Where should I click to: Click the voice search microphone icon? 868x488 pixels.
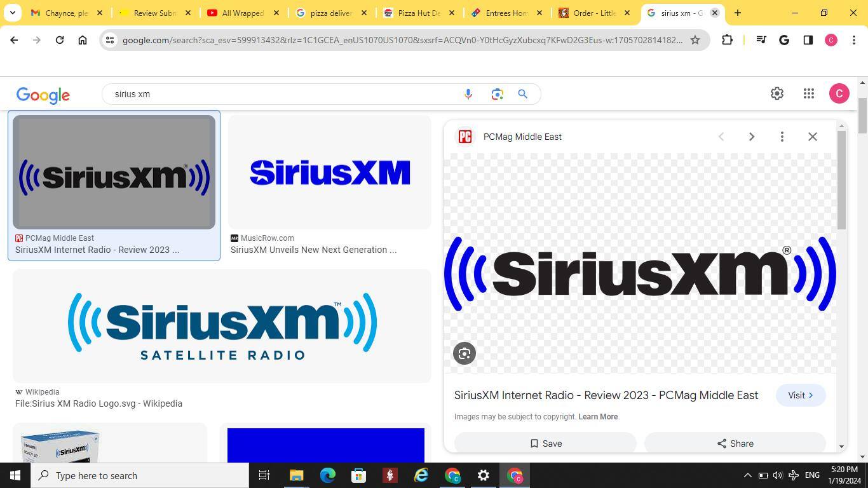(468, 94)
